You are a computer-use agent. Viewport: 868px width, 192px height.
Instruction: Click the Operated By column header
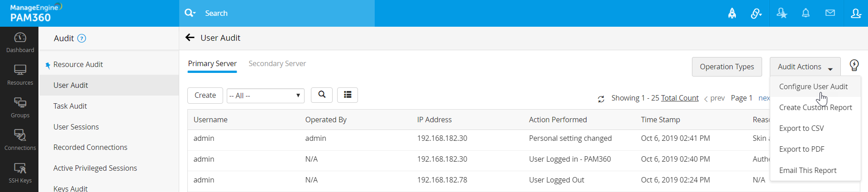326,120
